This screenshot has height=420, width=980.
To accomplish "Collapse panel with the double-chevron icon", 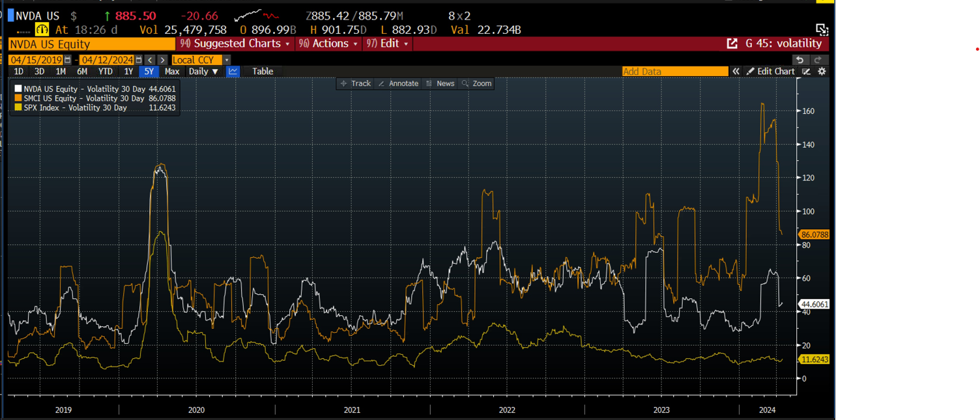I will (736, 72).
